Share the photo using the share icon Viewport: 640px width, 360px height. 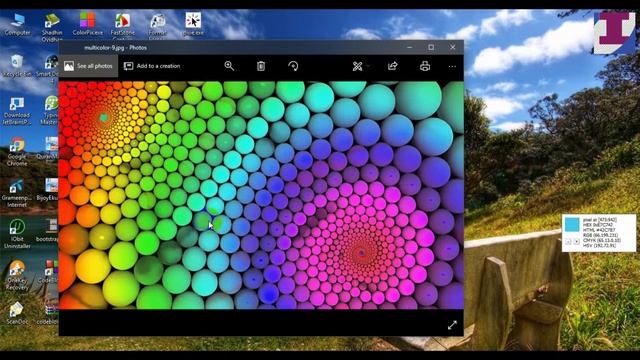(x=393, y=66)
